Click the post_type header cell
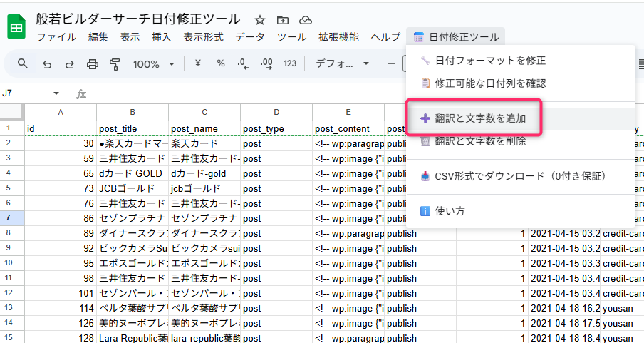This screenshot has width=644, height=343. point(276,129)
